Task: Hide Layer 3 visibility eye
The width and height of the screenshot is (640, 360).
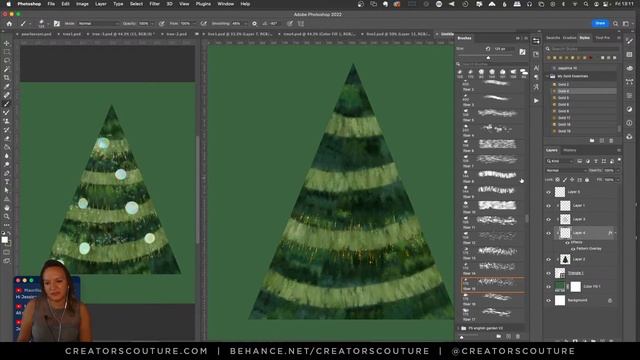Action: pyautogui.click(x=549, y=220)
